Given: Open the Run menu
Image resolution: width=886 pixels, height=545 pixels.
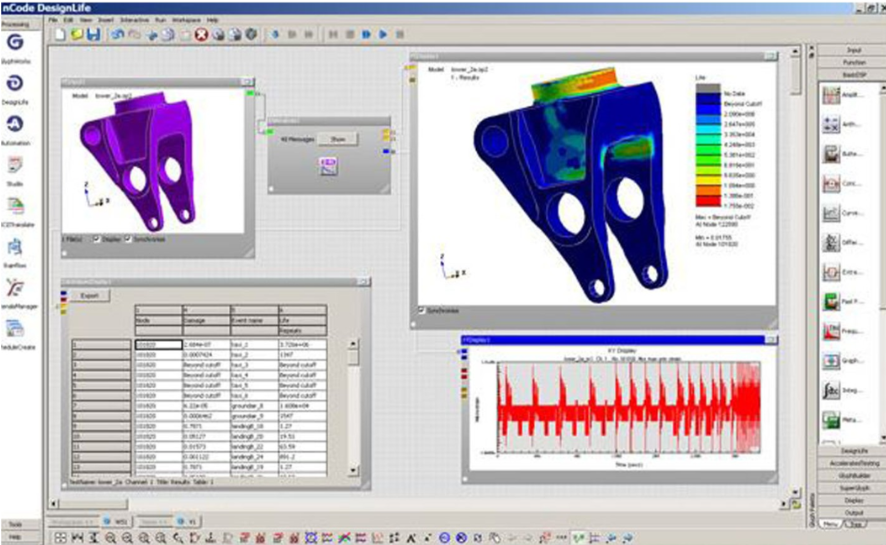Looking at the screenshot, I should point(156,19).
